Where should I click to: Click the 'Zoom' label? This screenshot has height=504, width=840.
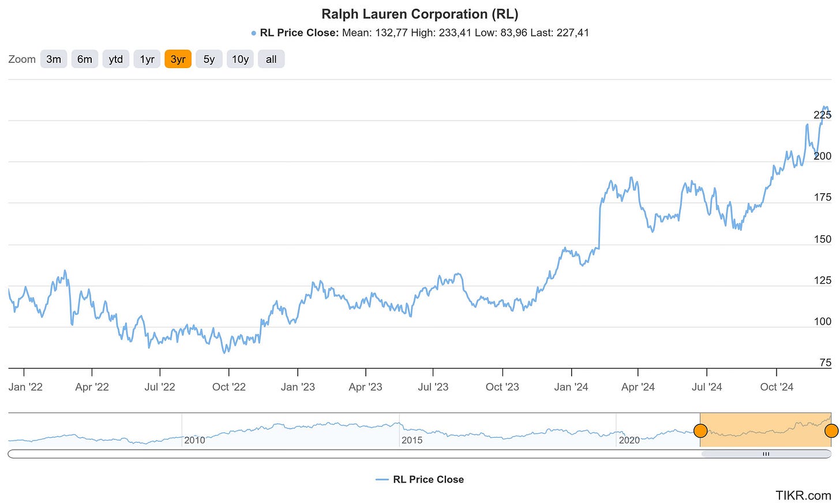click(22, 59)
